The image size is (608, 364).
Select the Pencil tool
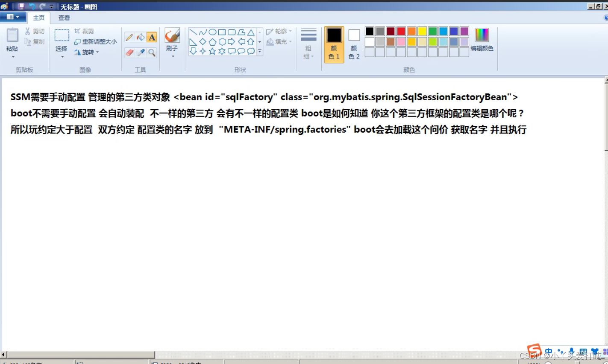pos(129,38)
